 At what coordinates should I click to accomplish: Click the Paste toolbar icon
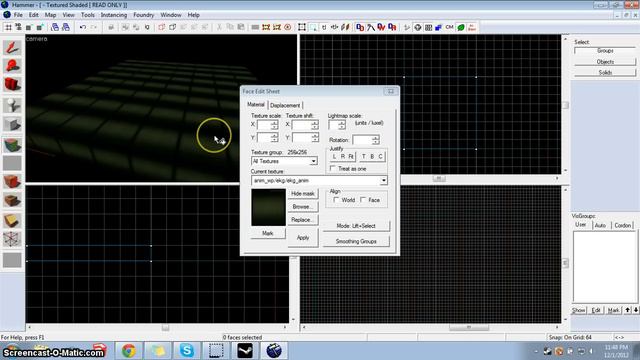click(241, 27)
